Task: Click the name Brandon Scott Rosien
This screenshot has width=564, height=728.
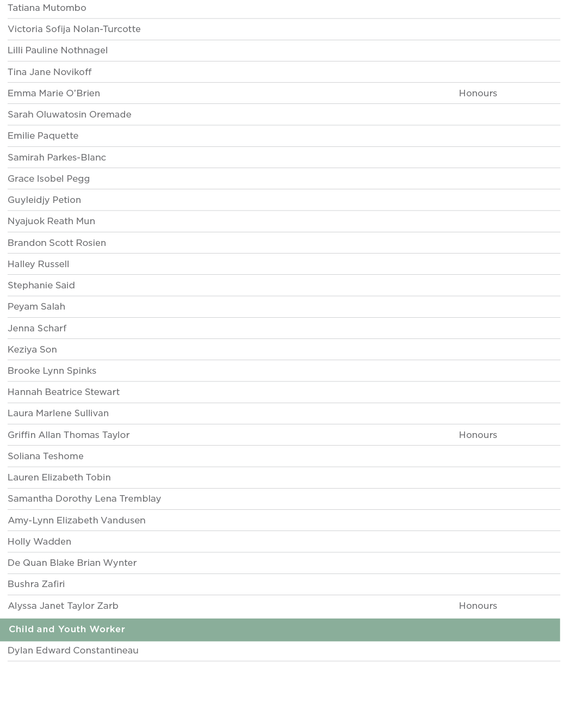Action: coord(57,243)
